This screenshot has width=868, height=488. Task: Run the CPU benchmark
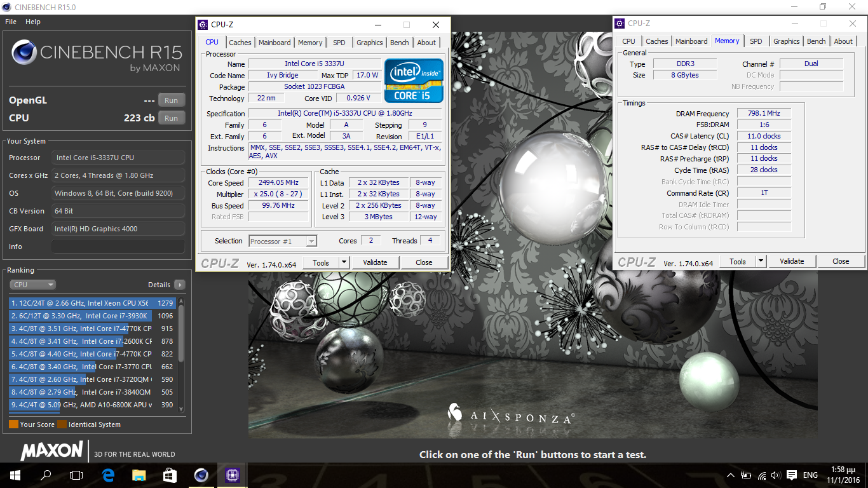(x=172, y=118)
